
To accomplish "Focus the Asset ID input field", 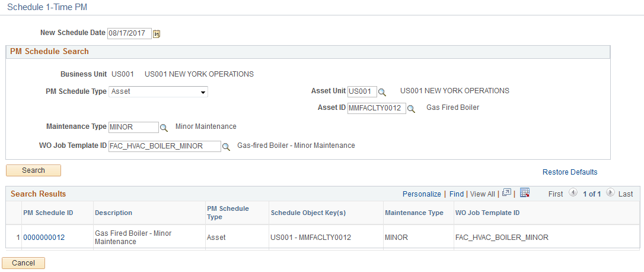I will (x=377, y=109).
